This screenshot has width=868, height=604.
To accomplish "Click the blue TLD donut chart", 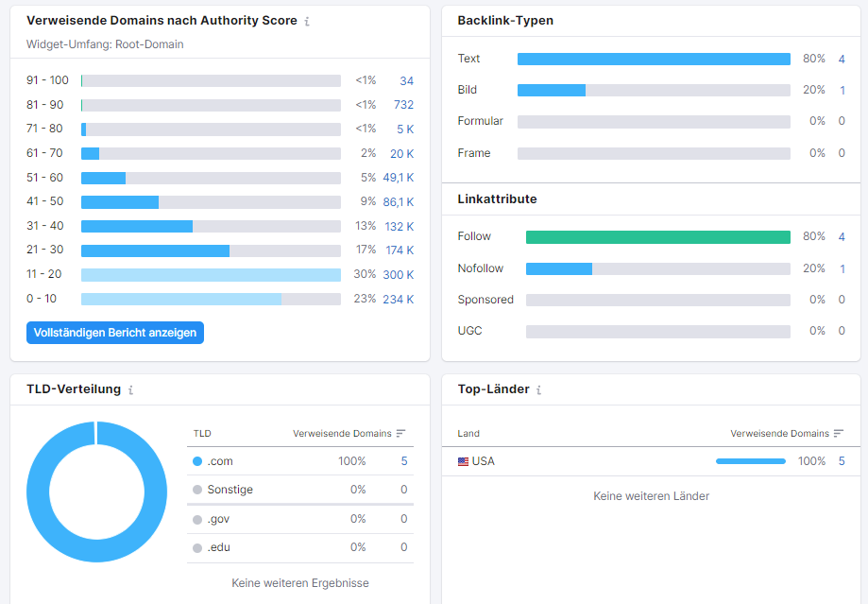I will tap(97, 492).
